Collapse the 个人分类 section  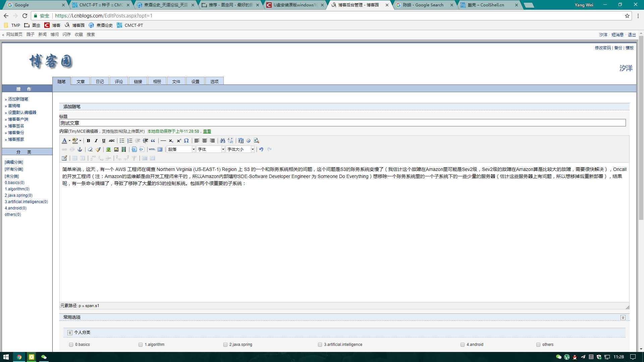[x=70, y=333]
